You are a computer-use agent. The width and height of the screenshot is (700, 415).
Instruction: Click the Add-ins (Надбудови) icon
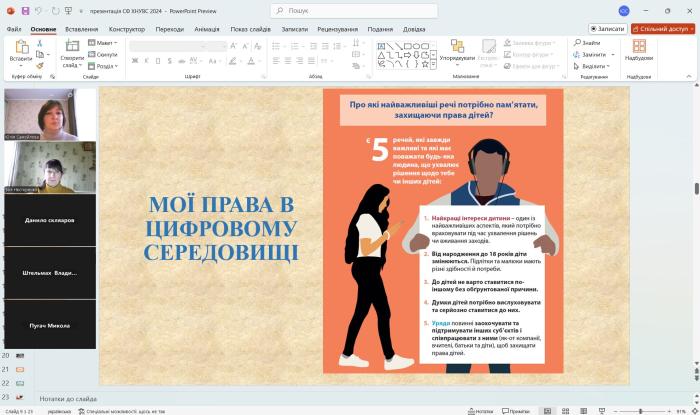pos(638,48)
